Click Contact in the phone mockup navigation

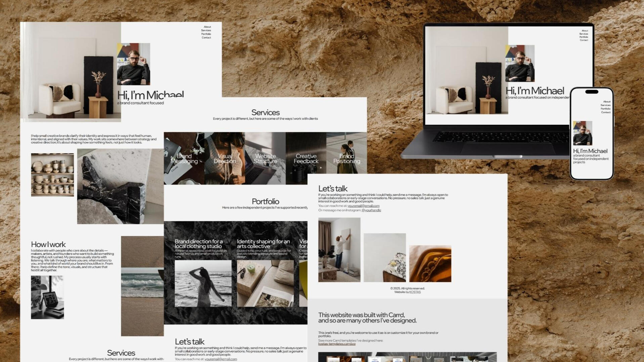(606, 112)
